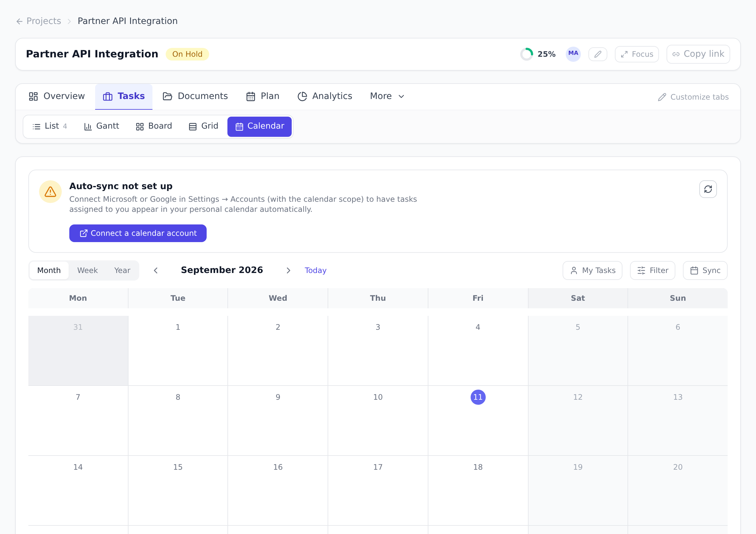Viewport: 756px width, 534px height.
Task: Open the Analytics tab
Action: [x=325, y=96]
